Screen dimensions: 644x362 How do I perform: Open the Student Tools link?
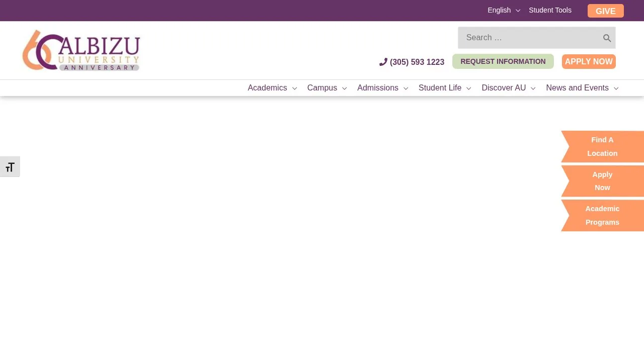(x=550, y=10)
